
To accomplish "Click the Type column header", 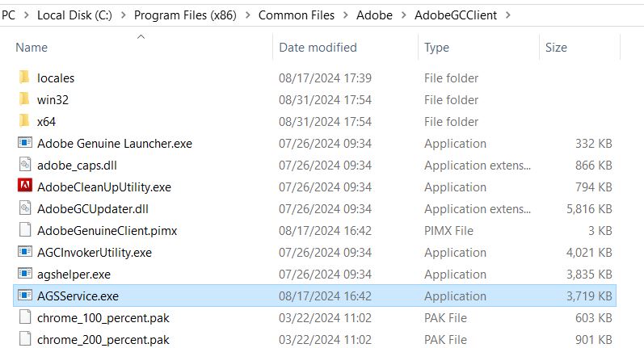I will [436, 48].
